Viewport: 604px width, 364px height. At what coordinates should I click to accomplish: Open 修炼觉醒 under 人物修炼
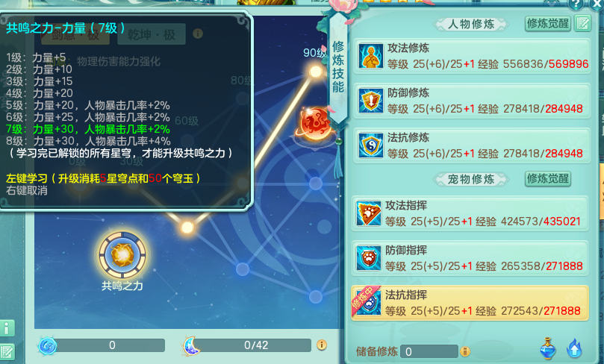[548, 23]
